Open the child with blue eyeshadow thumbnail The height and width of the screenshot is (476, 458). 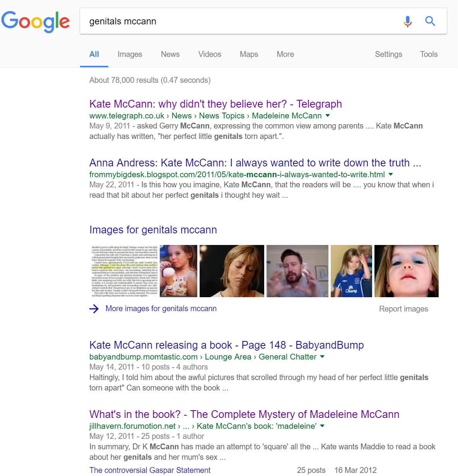point(406,271)
